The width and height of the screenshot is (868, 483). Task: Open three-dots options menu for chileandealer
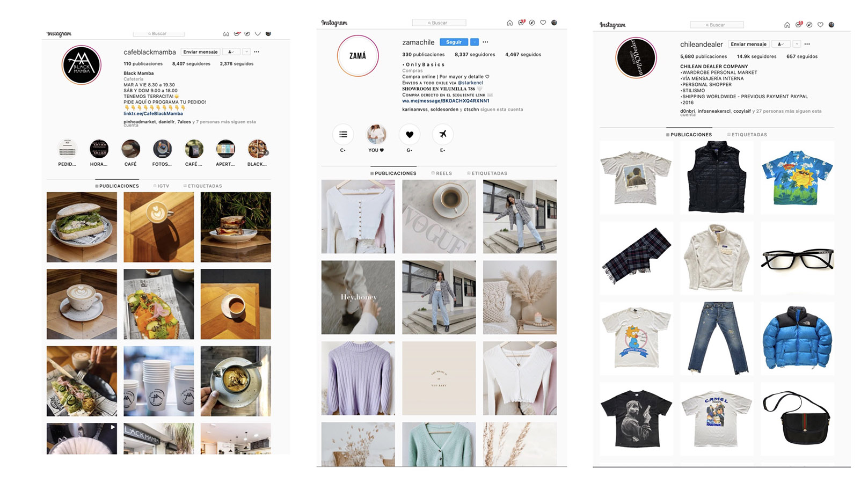(x=807, y=44)
